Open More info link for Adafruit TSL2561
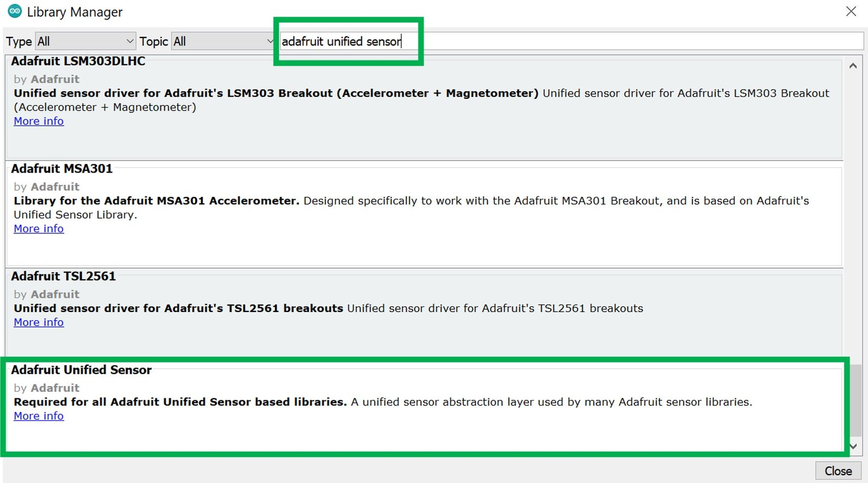The height and width of the screenshot is (483, 868). (x=39, y=322)
